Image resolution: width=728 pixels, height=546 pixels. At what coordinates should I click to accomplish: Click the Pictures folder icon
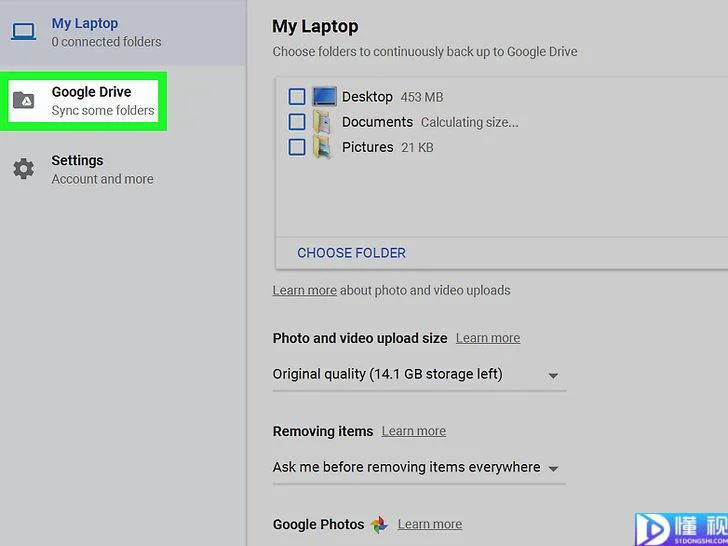(x=322, y=147)
